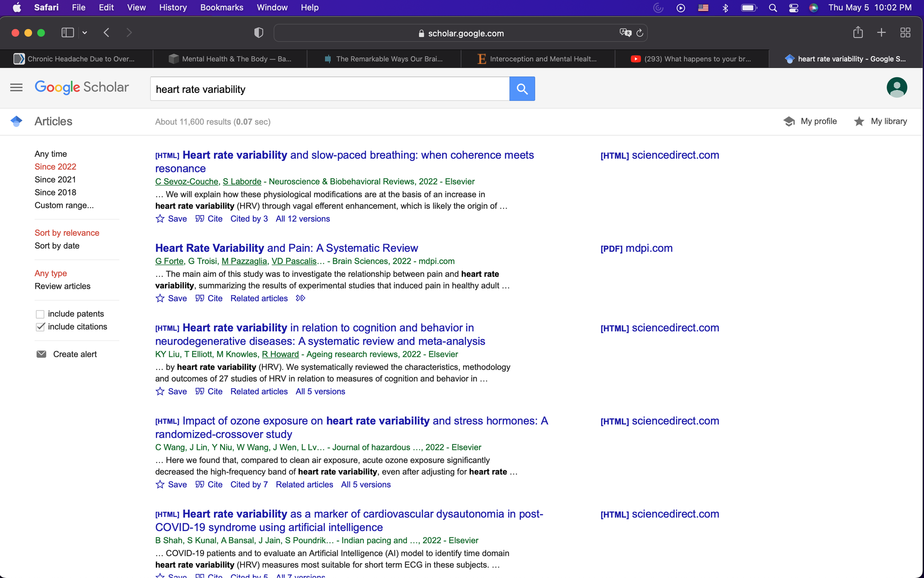Open the Safari tab overview grid
924x578 pixels.
pos(905,33)
